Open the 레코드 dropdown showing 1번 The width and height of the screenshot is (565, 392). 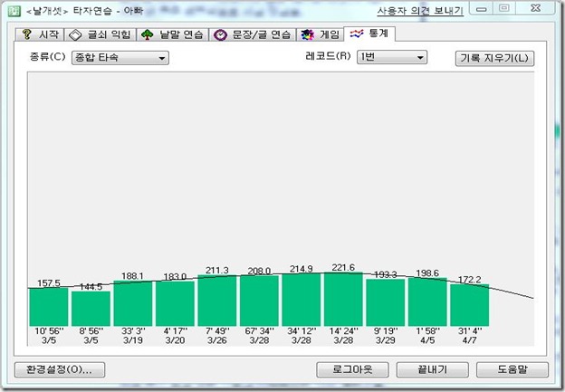coord(392,57)
